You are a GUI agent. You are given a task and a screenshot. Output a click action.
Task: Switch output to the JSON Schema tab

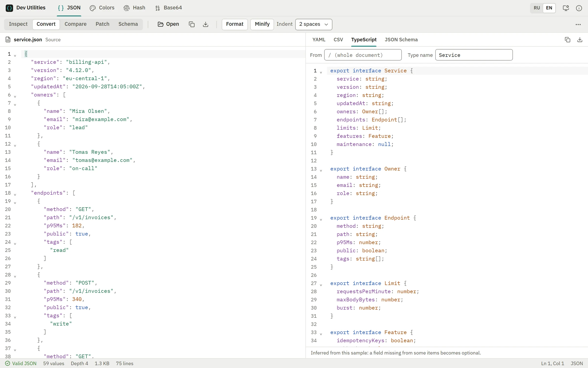(401, 39)
